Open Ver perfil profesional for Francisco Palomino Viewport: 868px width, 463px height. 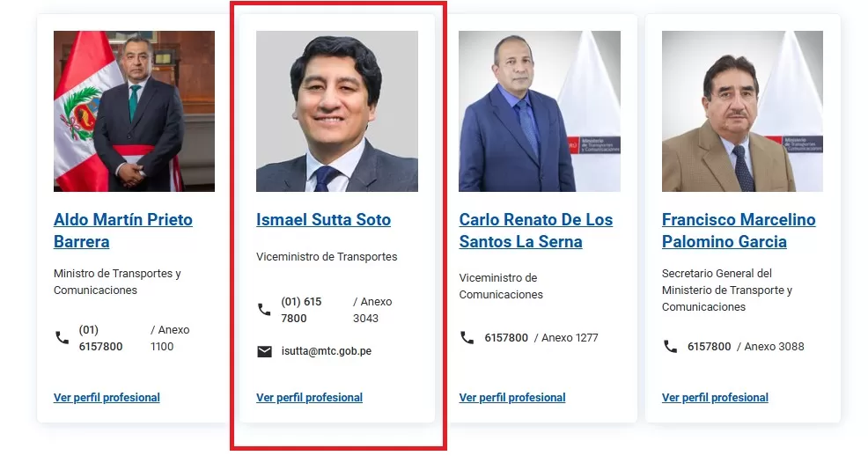click(x=715, y=397)
